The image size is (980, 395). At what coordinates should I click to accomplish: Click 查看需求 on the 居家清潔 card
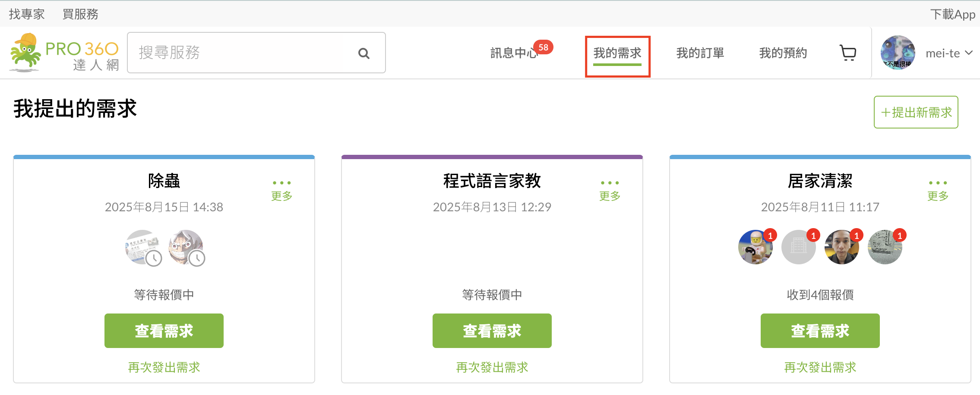click(x=819, y=330)
